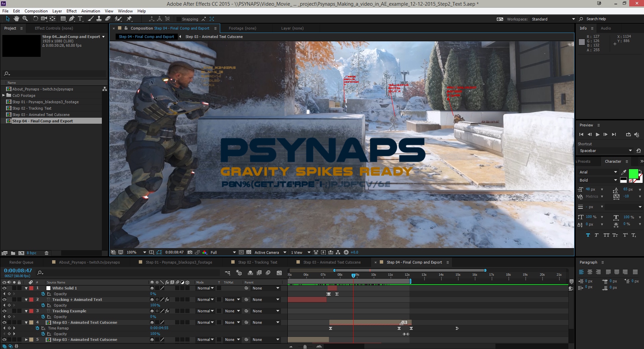The height and width of the screenshot is (349, 644).
Task: Select the Roto Brush tool
Action: 118,19
